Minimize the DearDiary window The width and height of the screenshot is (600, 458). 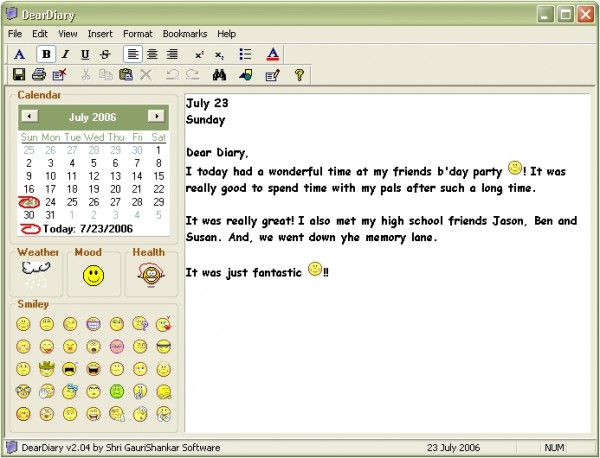click(x=545, y=15)
